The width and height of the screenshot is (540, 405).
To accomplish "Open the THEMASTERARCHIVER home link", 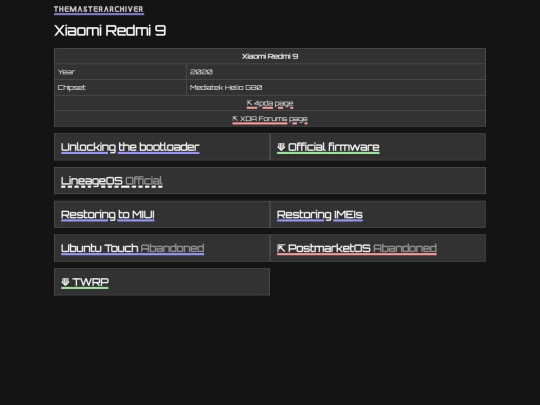I will tap(98, 9).
